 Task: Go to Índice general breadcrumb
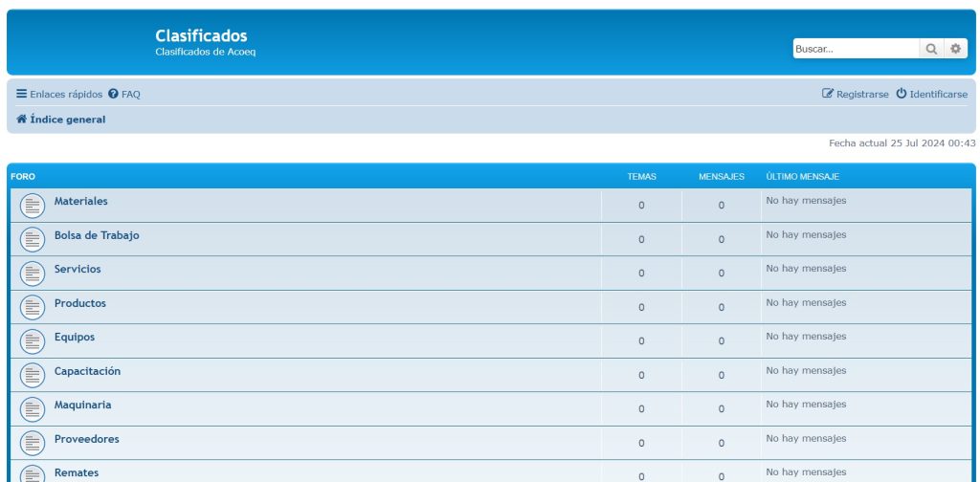click(67, 120)
